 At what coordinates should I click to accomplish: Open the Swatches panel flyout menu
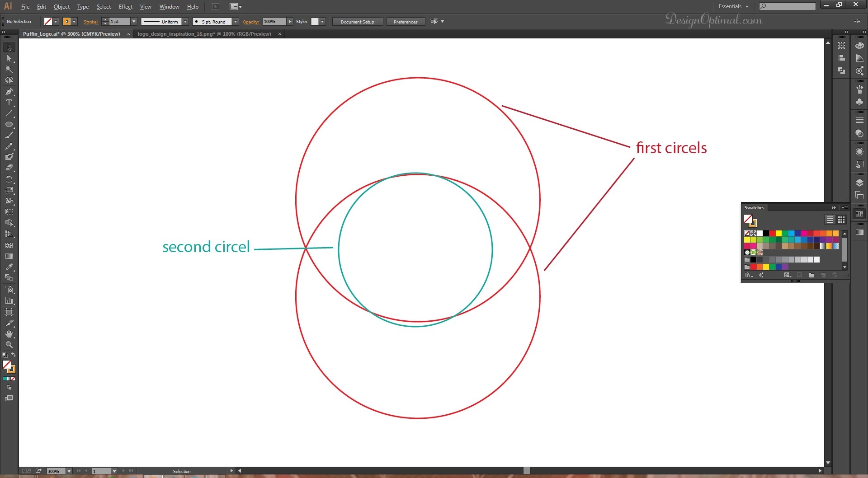(x=845, y=208)
